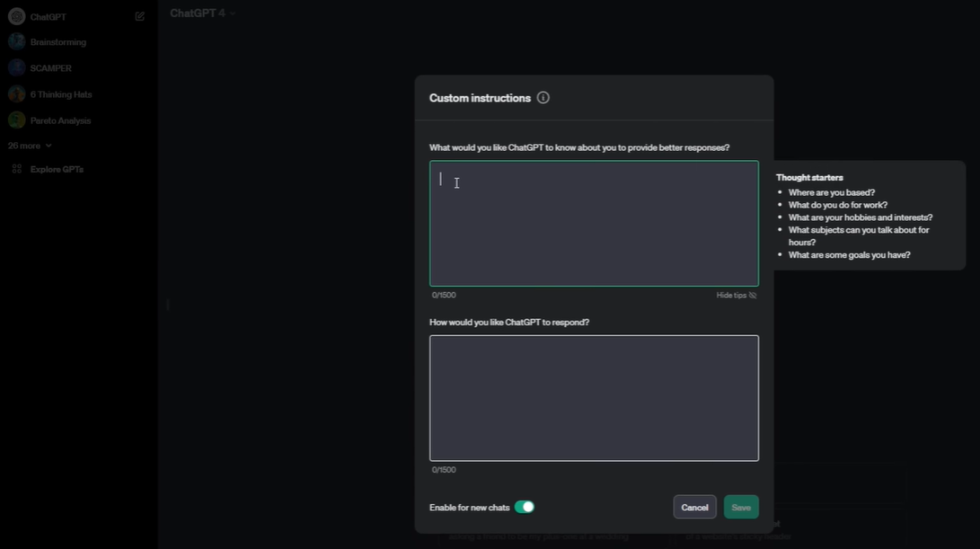
Task: Click the new chat edit icon
Action: [139, 16]
